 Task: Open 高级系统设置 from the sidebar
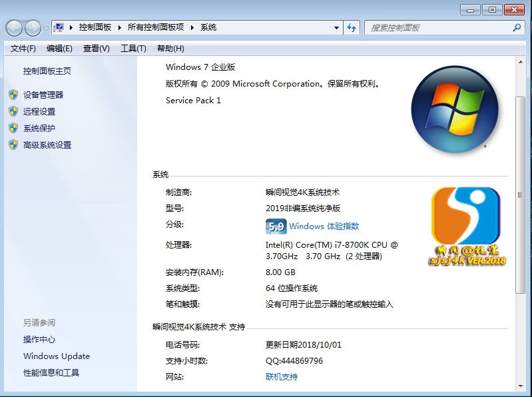[47, 145]
